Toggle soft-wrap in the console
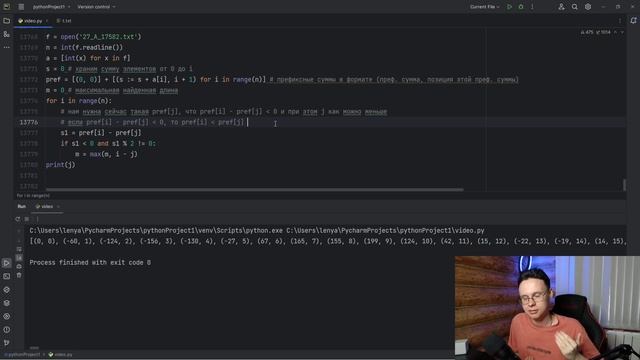 pos(19,249)
